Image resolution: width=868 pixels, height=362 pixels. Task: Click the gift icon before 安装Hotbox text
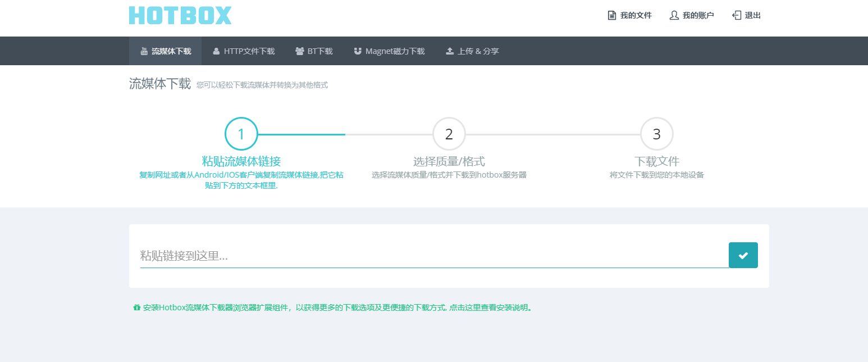pyautogui.click(x=136, y=307)
